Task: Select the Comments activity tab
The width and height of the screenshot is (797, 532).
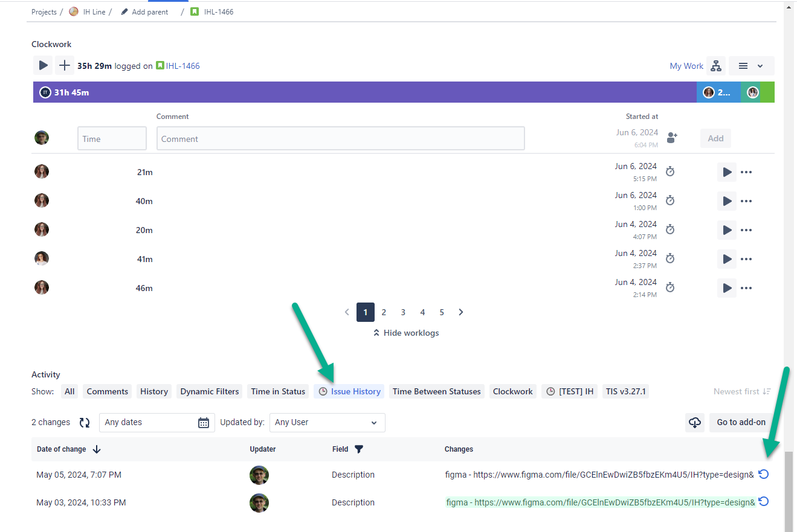Action: pos(108,391)
